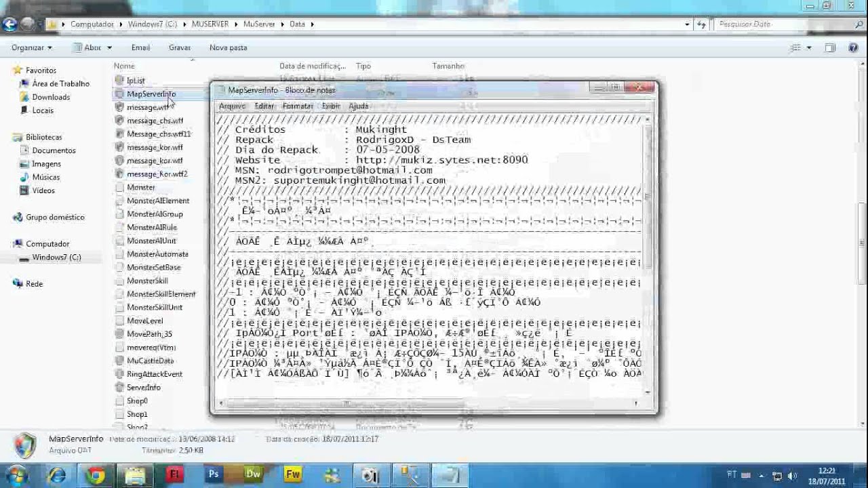Image resolution: width=868 pixels, height=488 pixels.
Task: Open the Organizar dropdown menu
Action: tap(32, 47)
